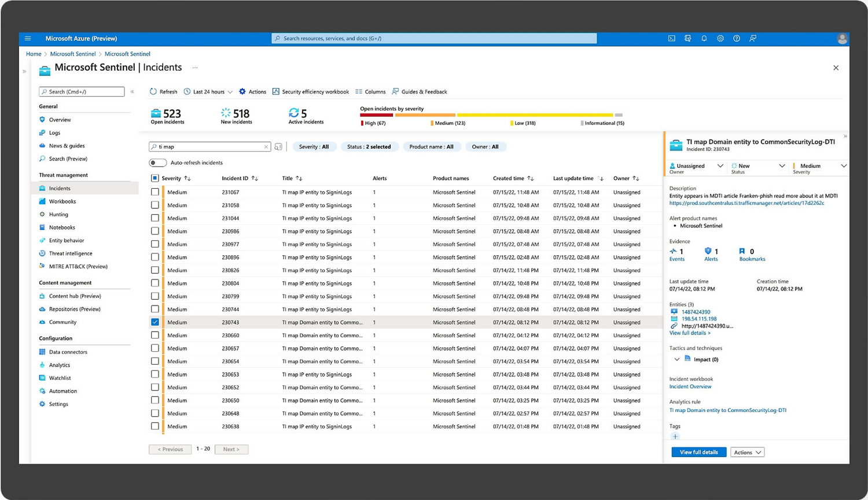Click the help question mark icon

click(x=736, y=39)
